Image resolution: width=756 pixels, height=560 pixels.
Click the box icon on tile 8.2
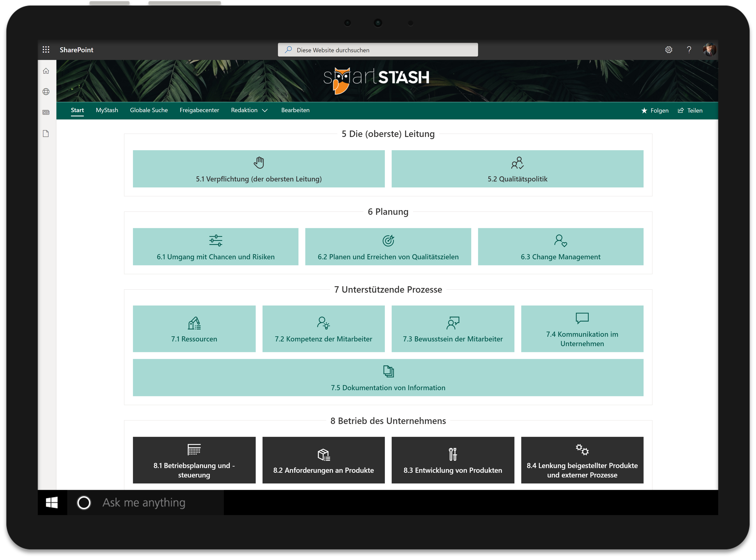coord(324,455)
